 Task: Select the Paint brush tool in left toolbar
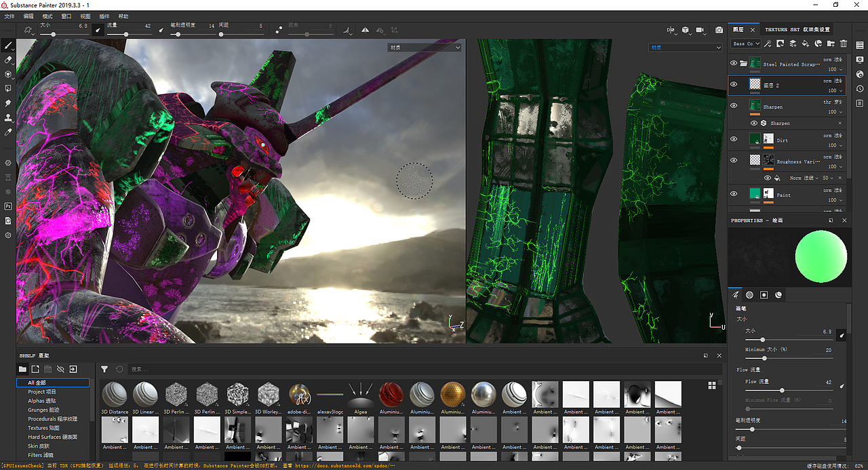point(8,45)
